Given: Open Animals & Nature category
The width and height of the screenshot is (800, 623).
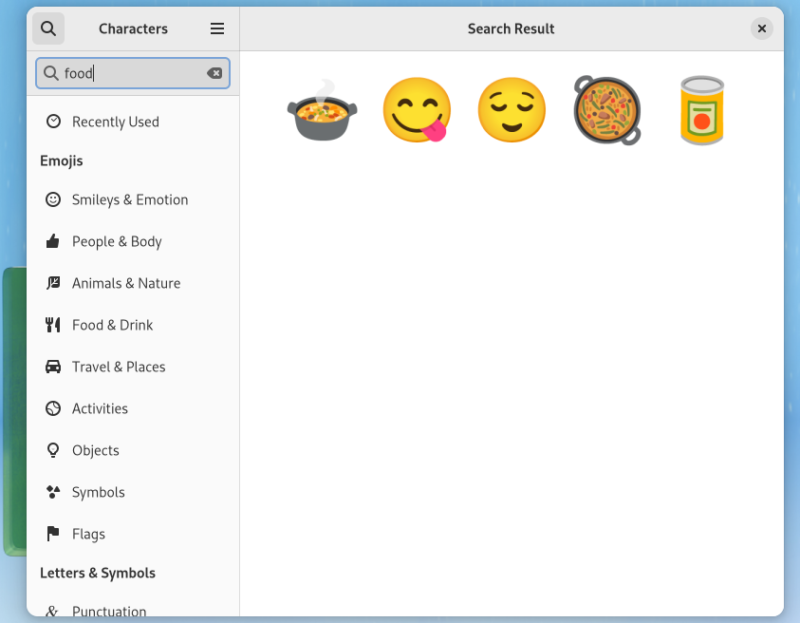Looking at the screenshot, I should 133,283.
